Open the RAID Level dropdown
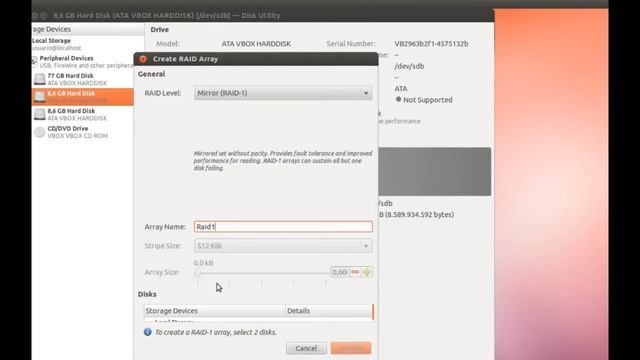 click(283, 93)
